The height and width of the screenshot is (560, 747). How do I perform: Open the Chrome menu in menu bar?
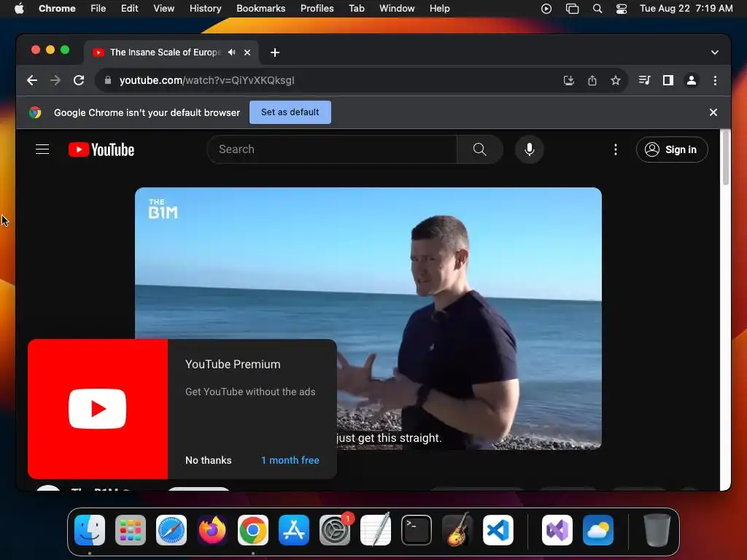click(57, 9)
